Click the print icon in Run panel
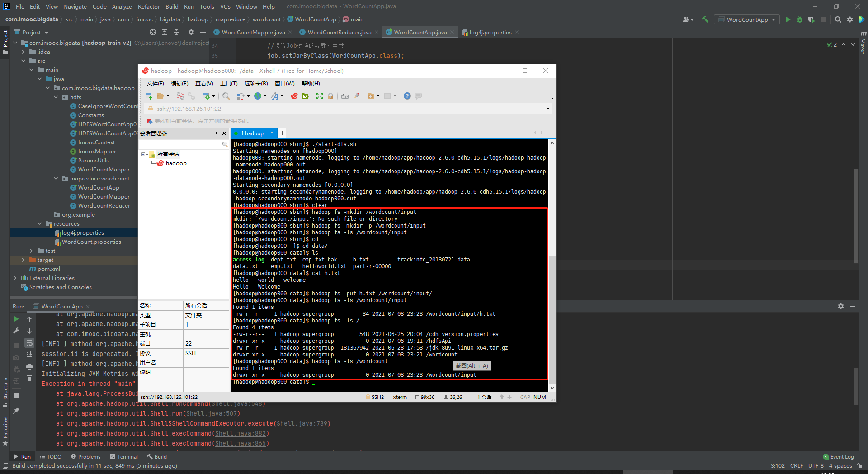 tap(29, 366)
